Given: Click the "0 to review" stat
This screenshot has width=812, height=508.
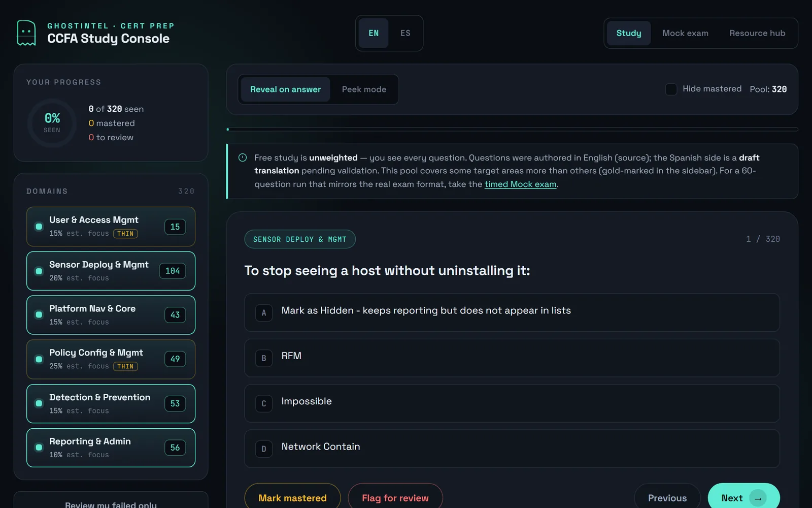Looking at the screenshot, I should point(111,137).
